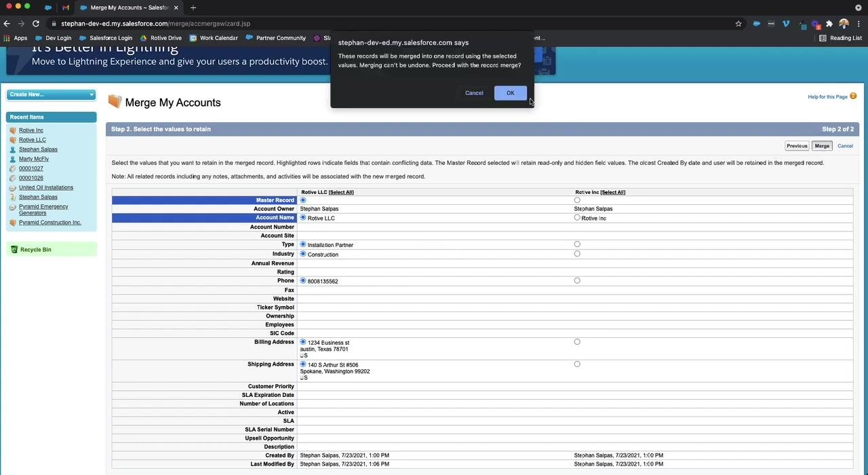The height and width of the screenshot is (475, 868).
Task: Open Pyramid Emergency Generators recent item
Action: coord(43,210)
